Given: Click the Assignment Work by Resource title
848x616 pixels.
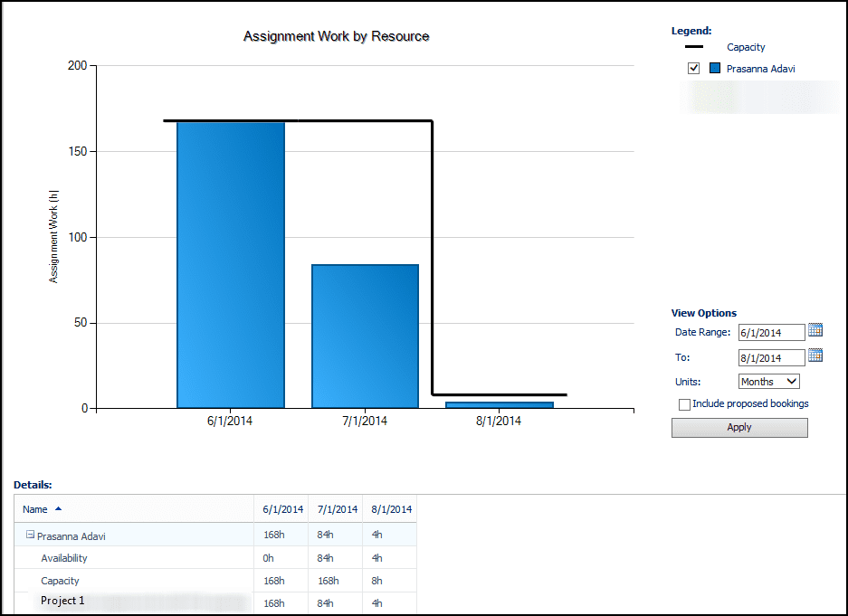Looking at the screenshot, I should [x=337, y=36].
